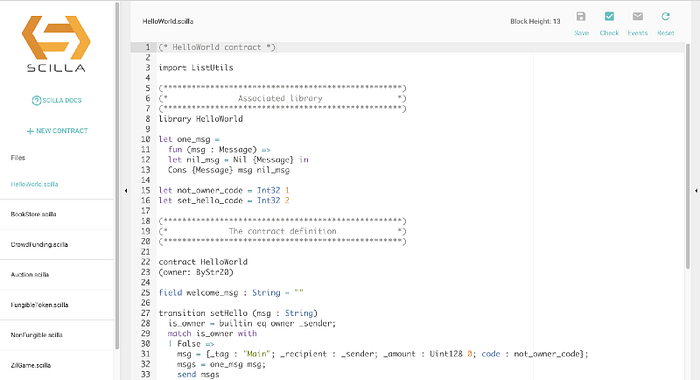Click 'let not_owner_code = Int32 1' line
Viewport: 700px width, 380px height.
(224, 190)
